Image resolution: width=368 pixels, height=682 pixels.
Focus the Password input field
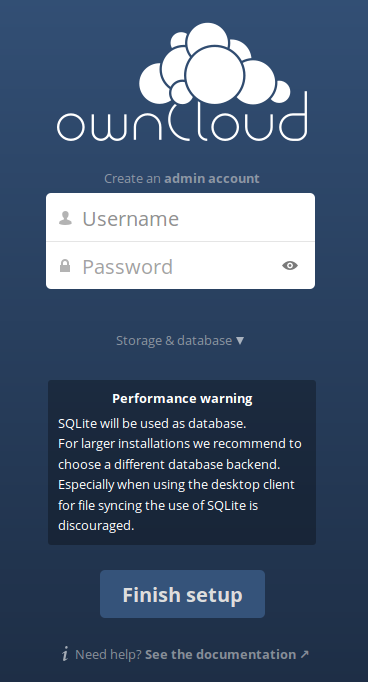click(x=181, y=265)
